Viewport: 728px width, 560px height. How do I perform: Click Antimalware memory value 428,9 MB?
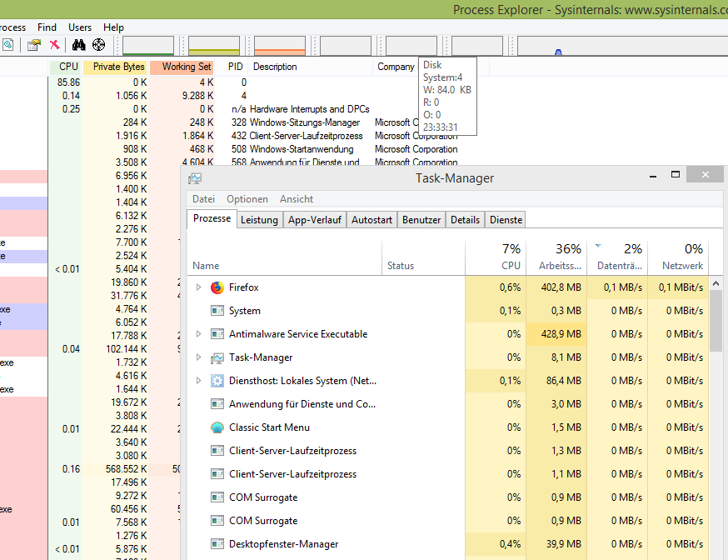pyautogui.click(x=561, y=334)
